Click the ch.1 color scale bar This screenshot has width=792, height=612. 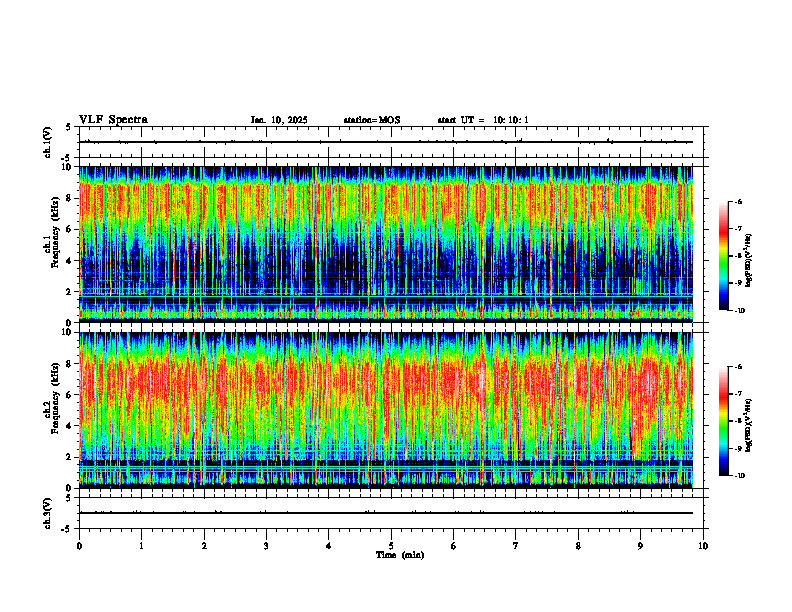point(724,256)
